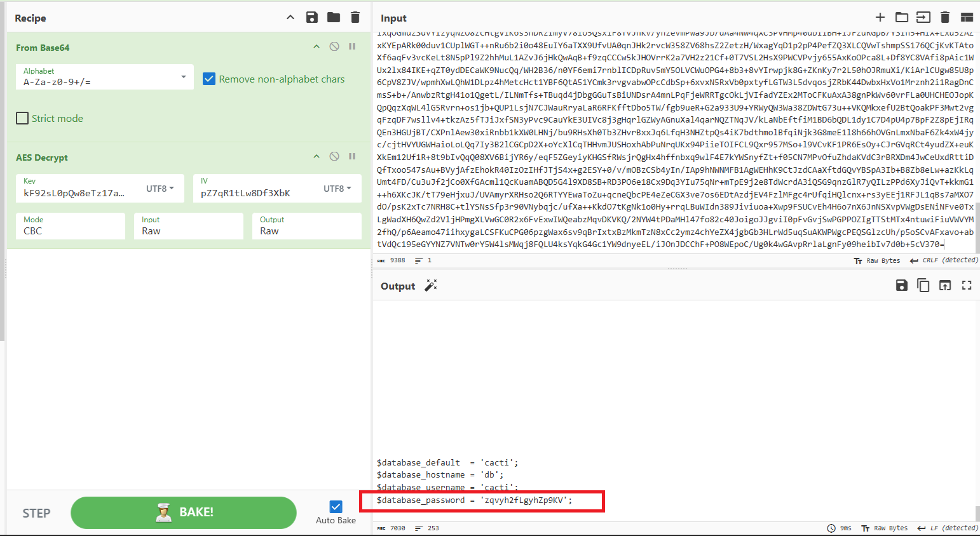Save the current recipe
Screen dimensions: 980x536
(311, 17)
